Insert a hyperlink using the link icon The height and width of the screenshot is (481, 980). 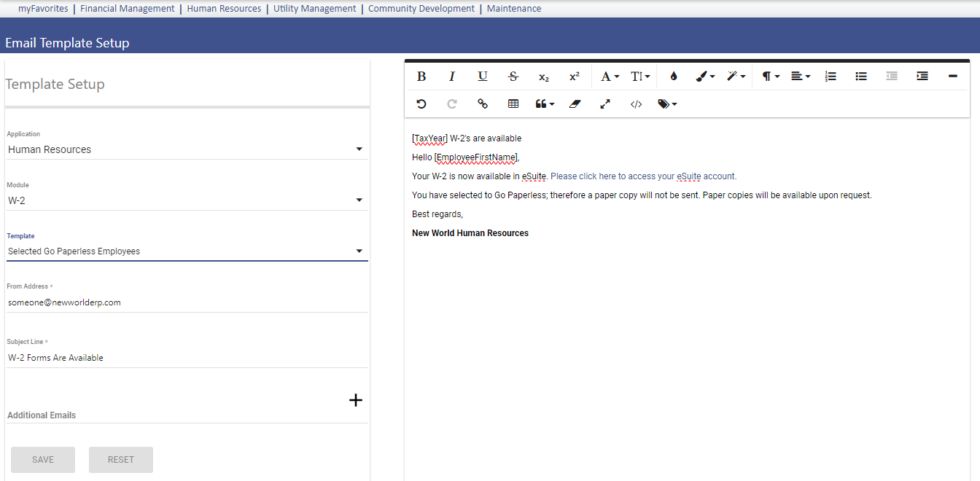[482, 103]
